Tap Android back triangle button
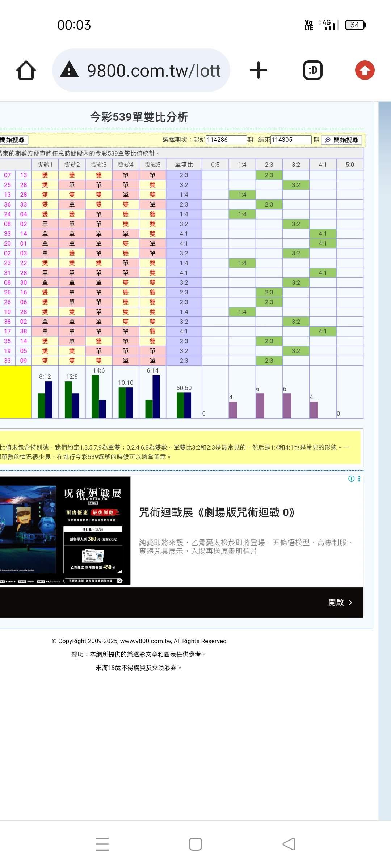This screenshot has width=391, height=868. coord(289,844)
